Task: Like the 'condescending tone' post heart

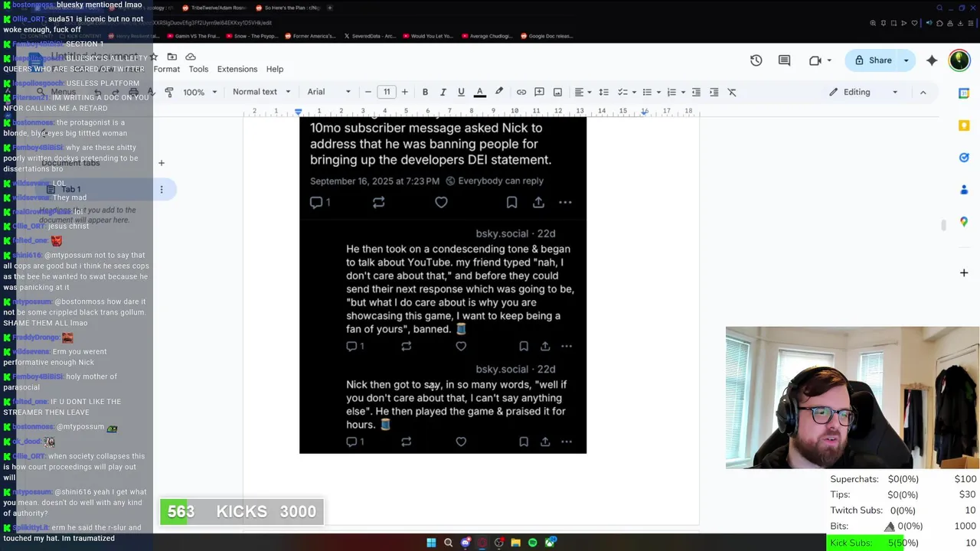Action: (x=461, y=347)
